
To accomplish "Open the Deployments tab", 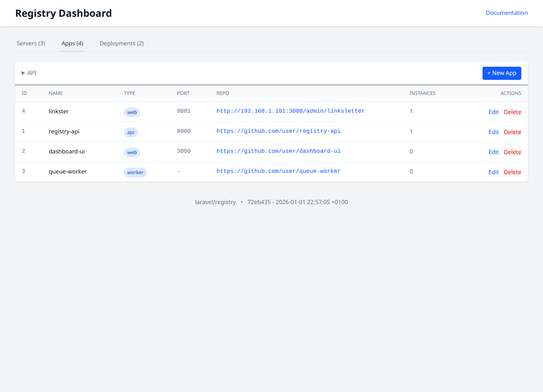I will (122, 43).
